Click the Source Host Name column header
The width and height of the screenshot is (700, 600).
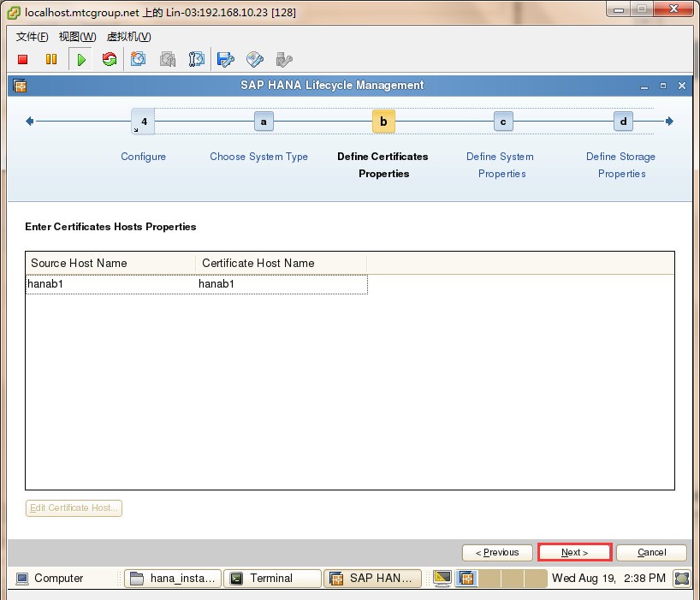pyautogui.click(x=110, y=264)
